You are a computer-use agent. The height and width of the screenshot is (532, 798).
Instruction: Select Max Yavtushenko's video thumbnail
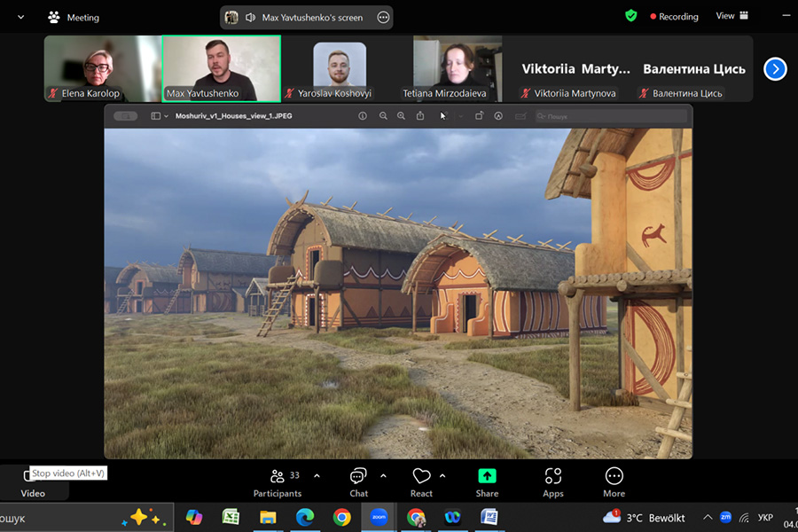[x=222, y=68]
